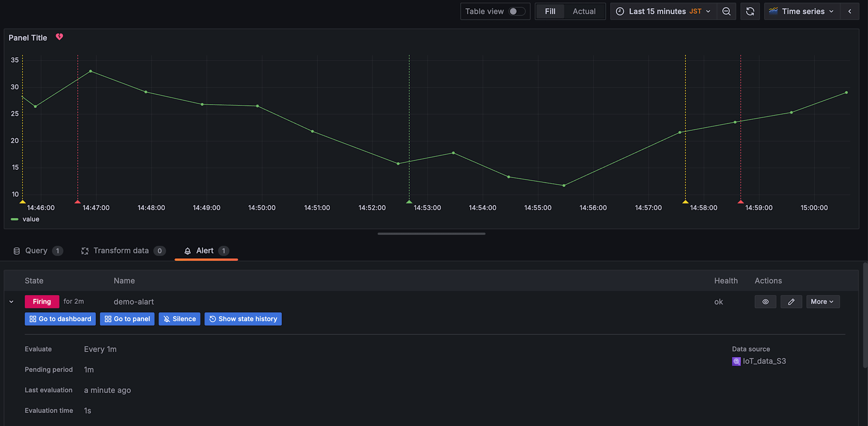The height and width of the screenshot is (426, 868).
Task: Click the '1s' evaluation time value
Action: tap(88, 411)
